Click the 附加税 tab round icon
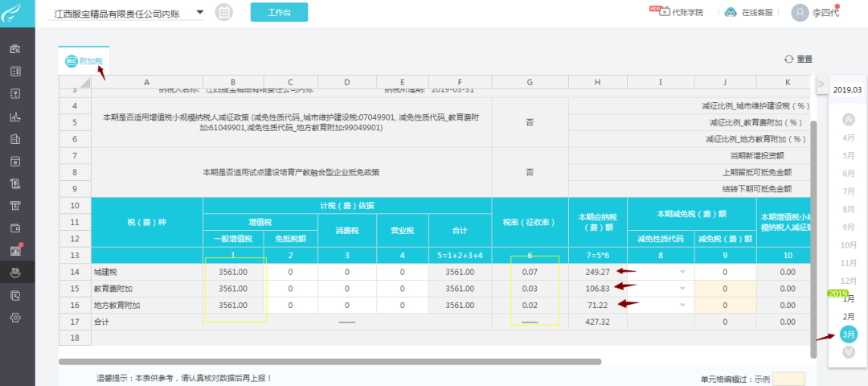 point(72,61)
